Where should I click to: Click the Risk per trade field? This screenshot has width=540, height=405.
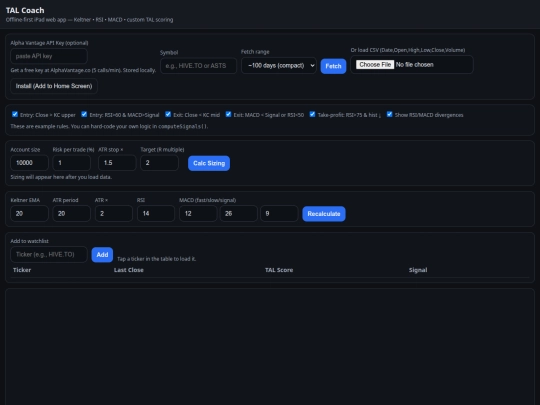coord(72,163)
